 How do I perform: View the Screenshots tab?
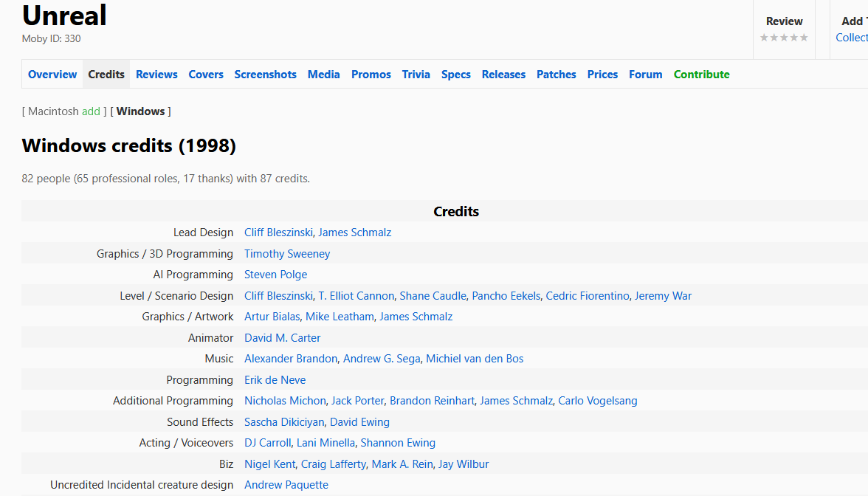click(x=265, y=74)
